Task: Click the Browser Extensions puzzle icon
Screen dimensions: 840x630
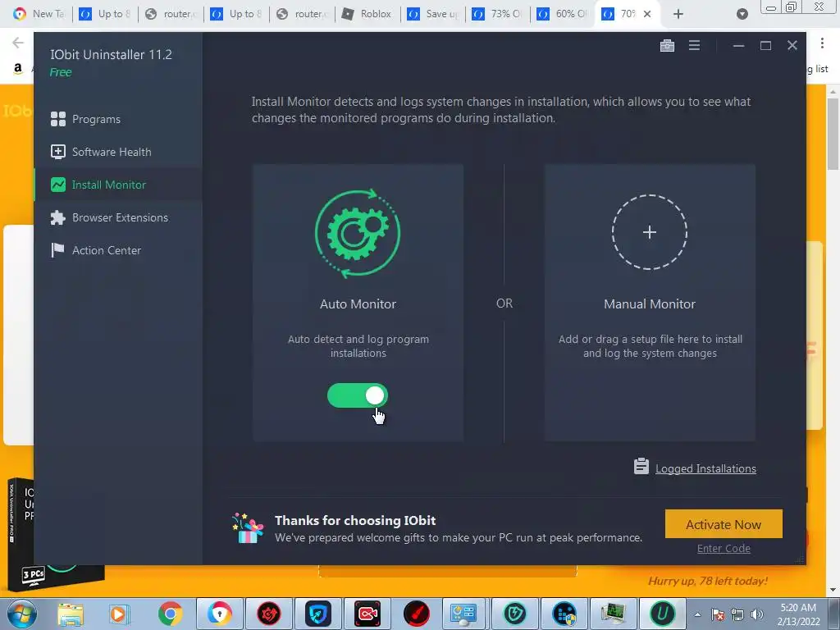Action: [58, 217]
